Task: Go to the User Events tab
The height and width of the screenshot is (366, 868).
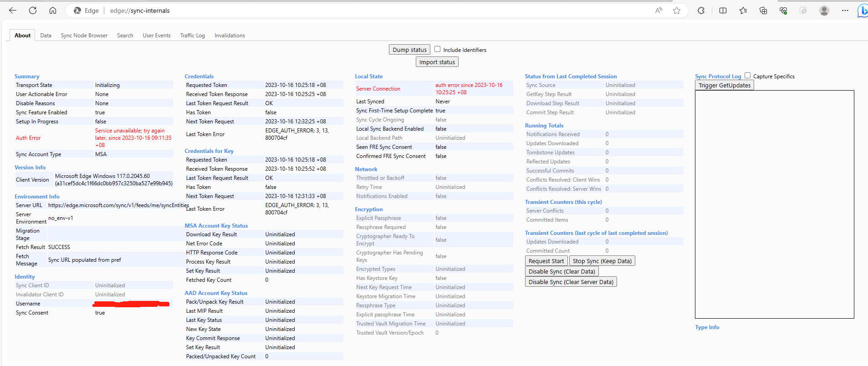Action: 157,35
